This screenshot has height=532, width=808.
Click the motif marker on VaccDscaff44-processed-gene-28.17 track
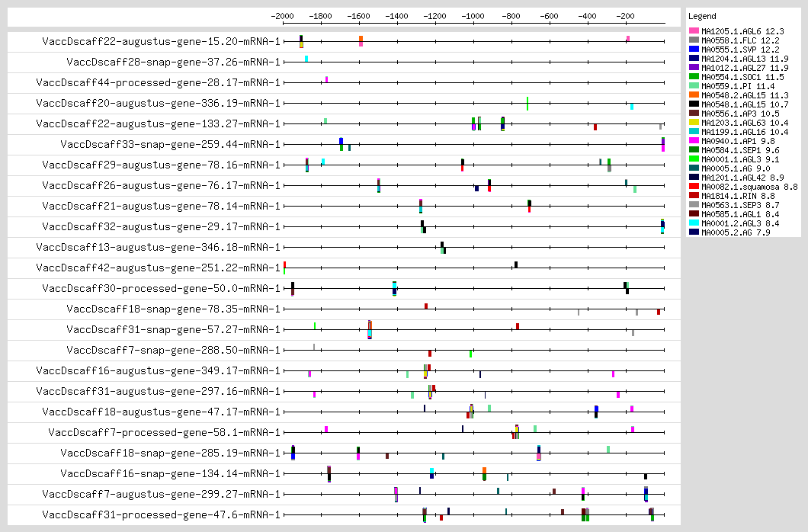click(326, 79)
